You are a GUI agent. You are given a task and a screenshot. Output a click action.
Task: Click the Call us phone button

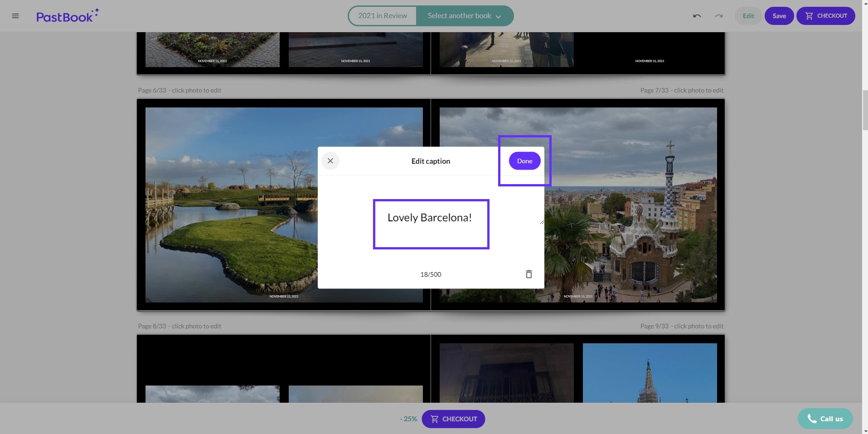click(x=825, y=419)
